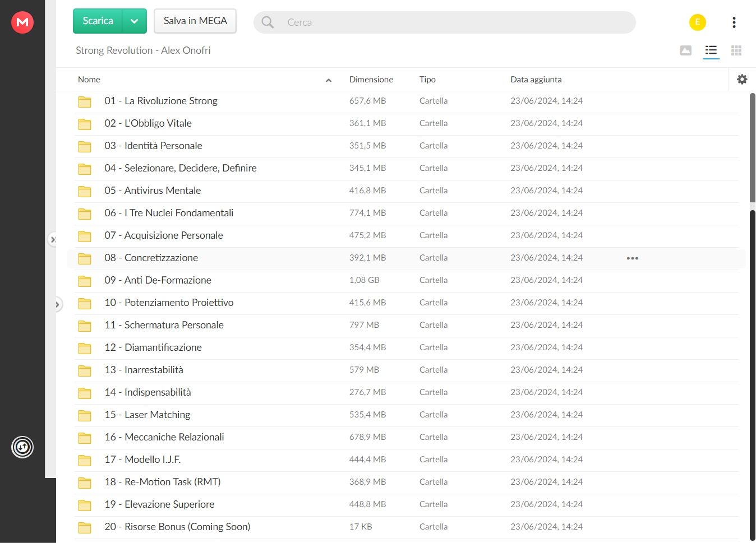Sort by Dimensione column header
Screen dimensions: 756x543
tap(371, 80)
